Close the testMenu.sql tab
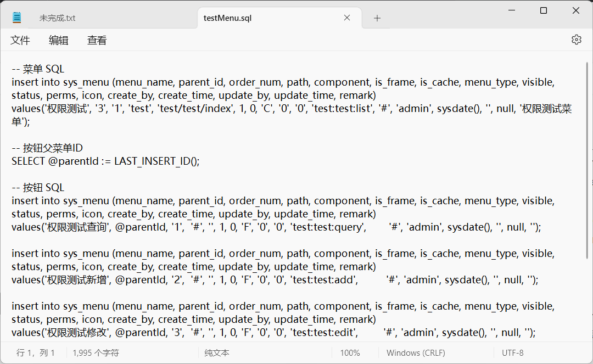 point(347,18)
